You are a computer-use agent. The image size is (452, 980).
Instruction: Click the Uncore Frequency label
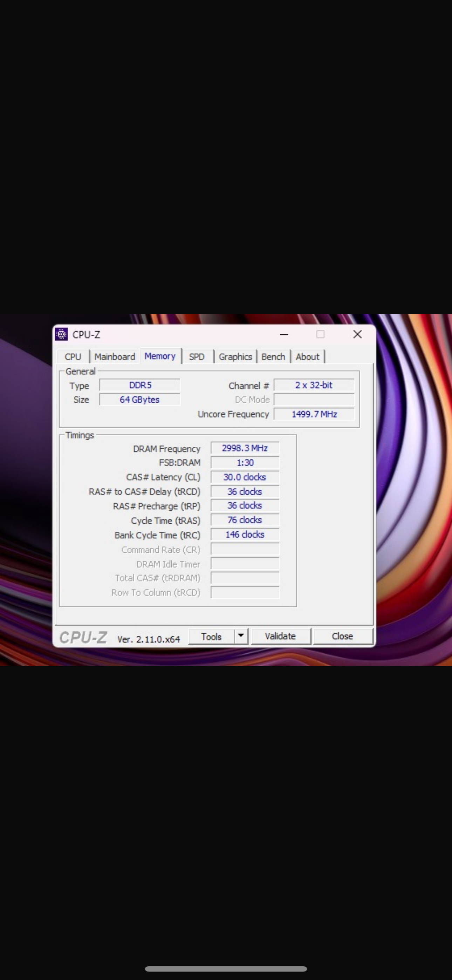pos(233,414)
